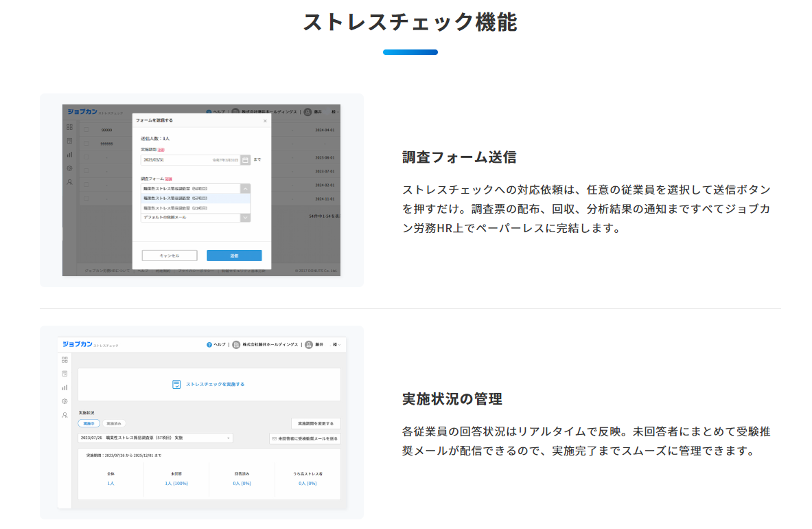Click the person icon in the 実施状況 screenshot sidebar

[x=65, y=415]
